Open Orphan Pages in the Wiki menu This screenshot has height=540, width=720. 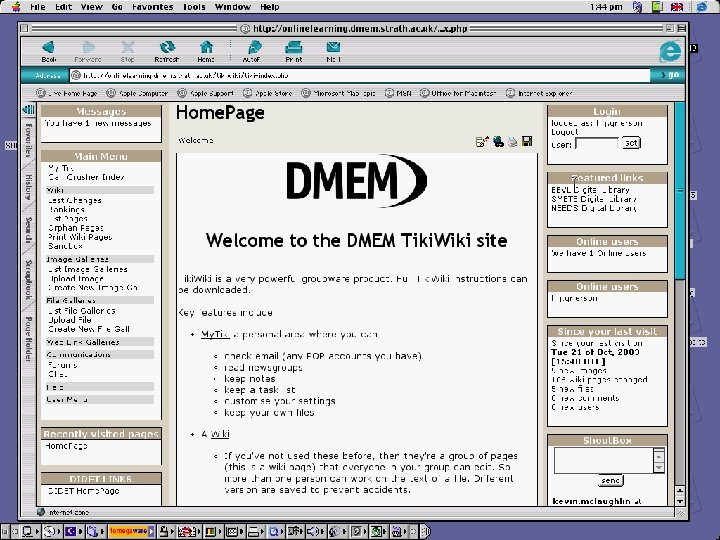click(x=76, y=228)
